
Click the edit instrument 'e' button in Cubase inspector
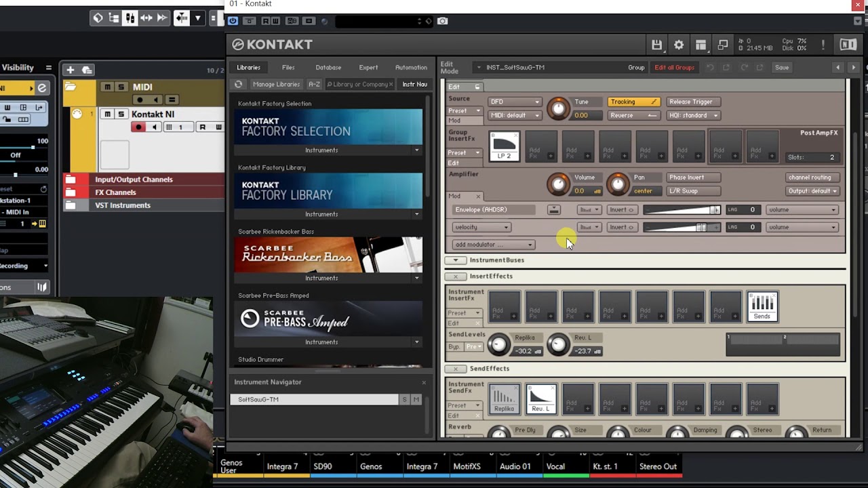[x=42, y=88]
